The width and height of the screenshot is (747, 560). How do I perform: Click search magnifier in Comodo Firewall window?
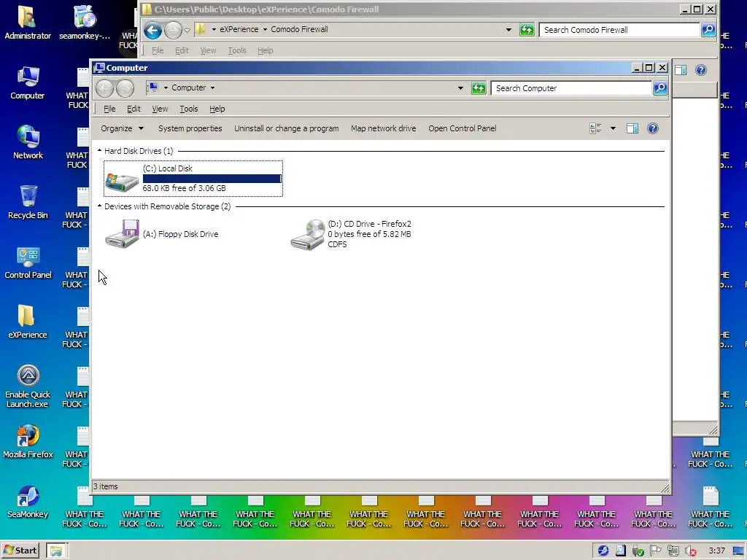[708, 30]
